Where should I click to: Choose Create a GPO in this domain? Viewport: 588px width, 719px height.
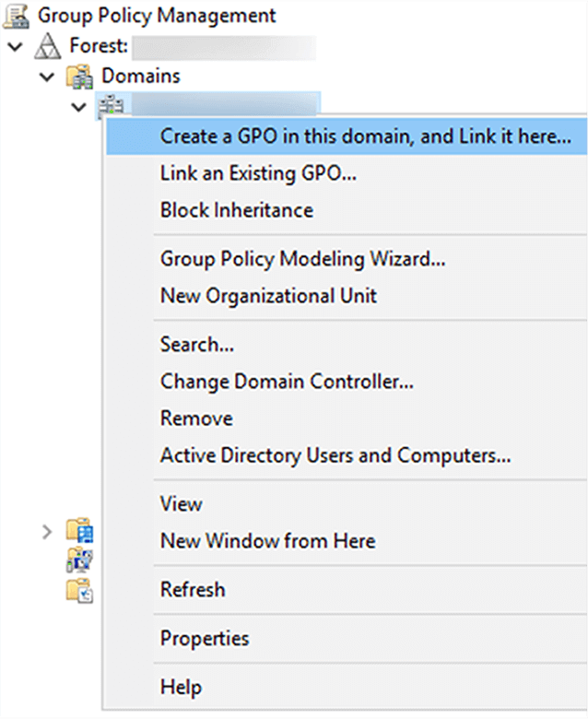(x=347, y=136)
